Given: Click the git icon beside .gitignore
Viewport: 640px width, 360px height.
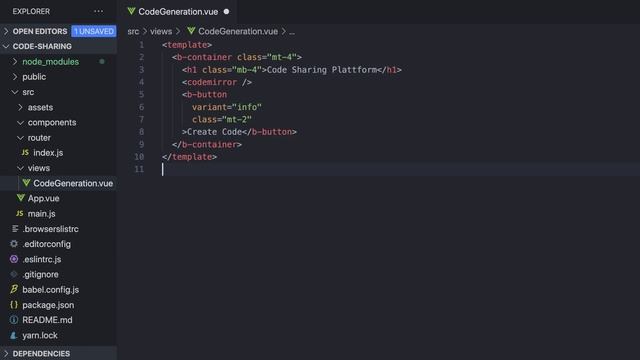Looking at the screenshot, I should [x=14, y=274].
